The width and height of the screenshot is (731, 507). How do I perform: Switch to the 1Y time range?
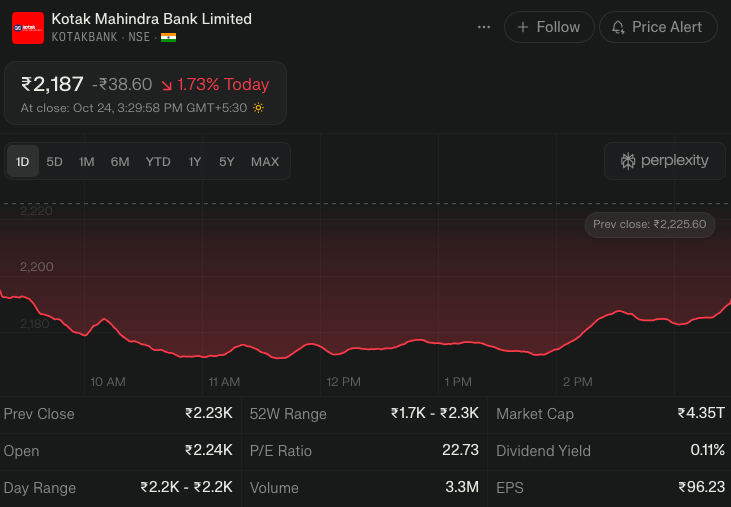click(x=195, y=161)
